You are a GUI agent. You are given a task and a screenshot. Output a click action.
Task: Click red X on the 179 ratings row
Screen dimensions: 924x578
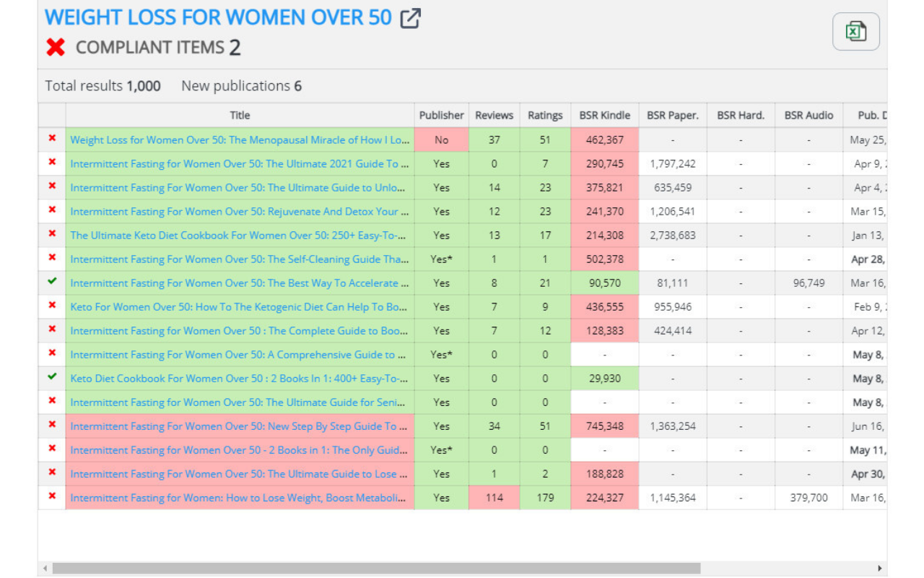pos(52,496)
